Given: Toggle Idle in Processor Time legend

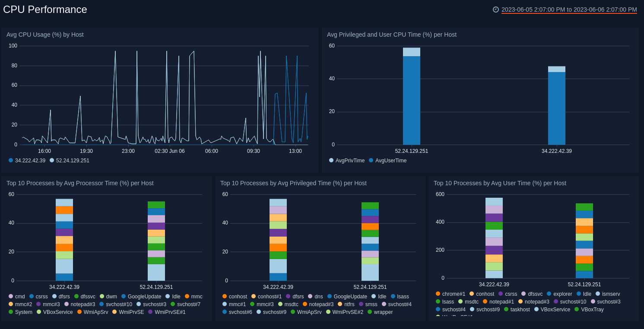Looking at the screenshot, I should click(173, 297).
